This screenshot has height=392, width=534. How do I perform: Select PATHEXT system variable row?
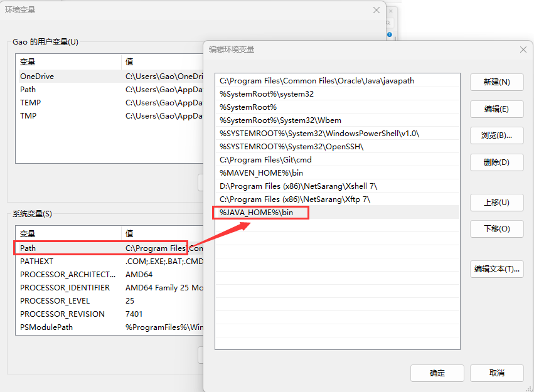tap(36, 262)
